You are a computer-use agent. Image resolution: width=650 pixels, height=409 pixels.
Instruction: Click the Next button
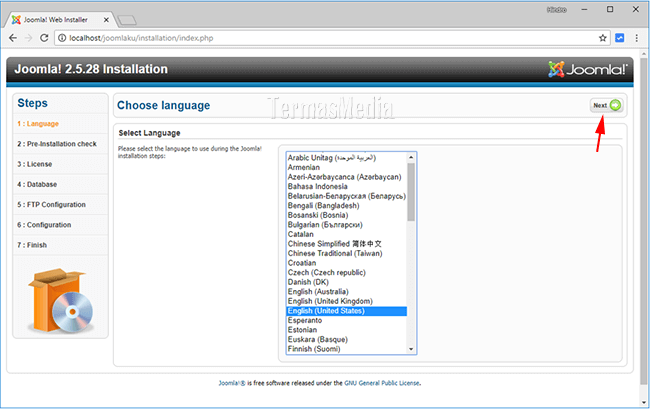[x=606, y=105]
